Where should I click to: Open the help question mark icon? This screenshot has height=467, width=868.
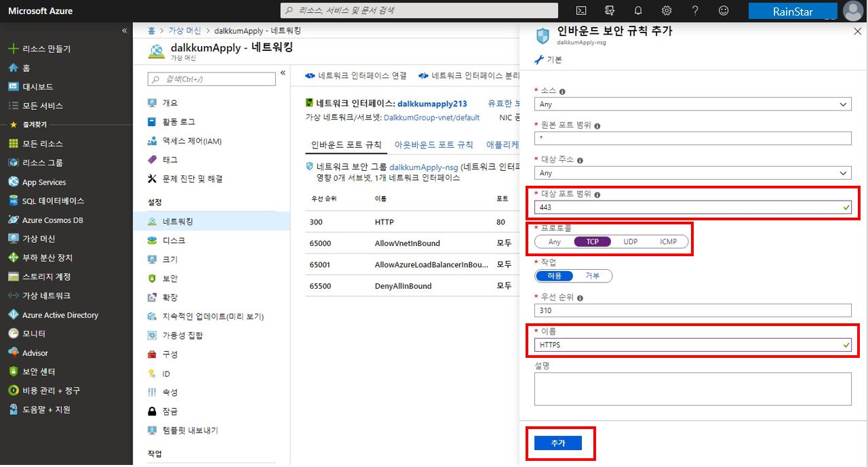click(x=695, y=11)
